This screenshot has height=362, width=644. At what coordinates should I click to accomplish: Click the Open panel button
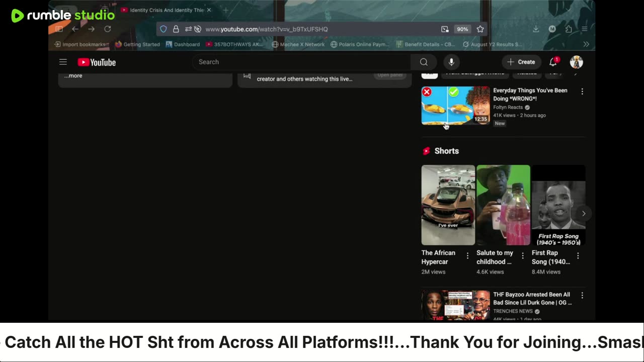pos(390,75)
